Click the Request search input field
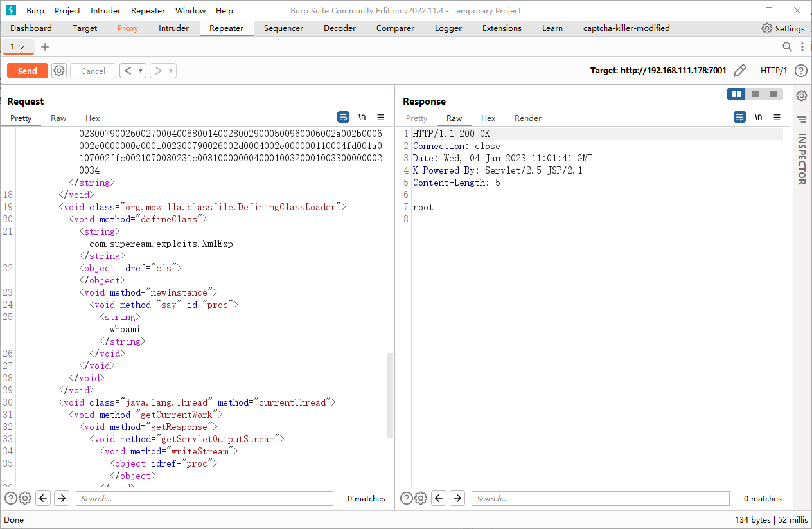Viewport: 812px width, 529px height. pos(205,498)
